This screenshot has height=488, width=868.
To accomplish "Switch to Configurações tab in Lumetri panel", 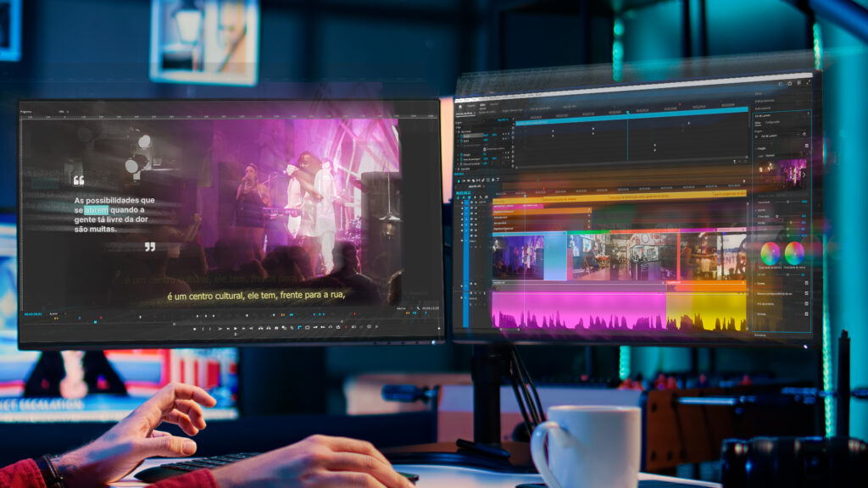I will [x=773, y=122].
